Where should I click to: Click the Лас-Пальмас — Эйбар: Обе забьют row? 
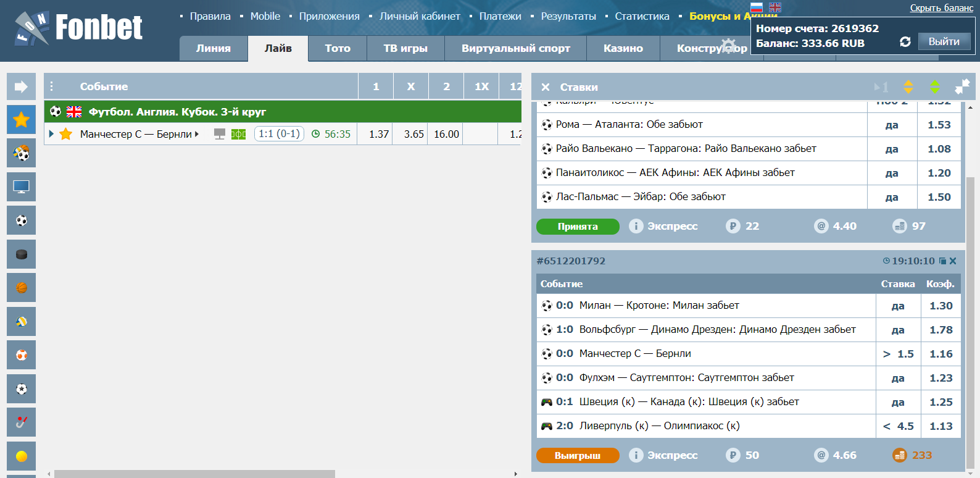[x=749, y=197]
